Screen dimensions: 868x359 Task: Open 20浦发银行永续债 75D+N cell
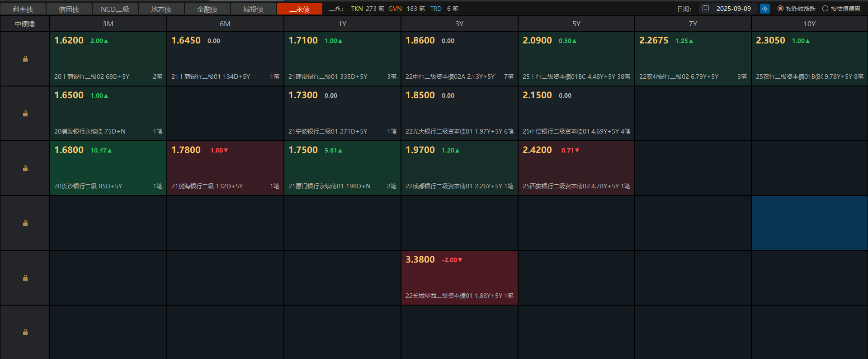[x=108, y=114]
